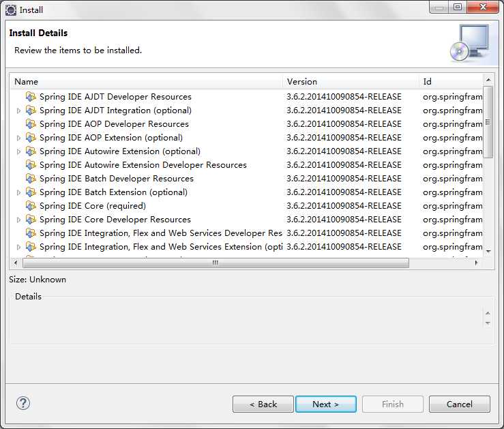Viewport: 504px width, 429px height.
Task: Expand the Integration, Flex and Web Services Extension node
Action: [18, 247]
